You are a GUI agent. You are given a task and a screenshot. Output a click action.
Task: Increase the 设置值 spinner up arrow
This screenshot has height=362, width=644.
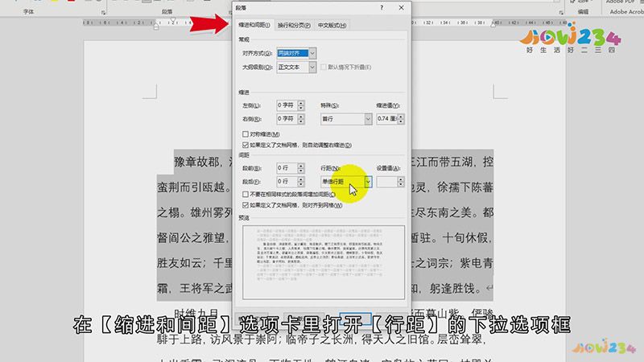click(x=401, y=179)
